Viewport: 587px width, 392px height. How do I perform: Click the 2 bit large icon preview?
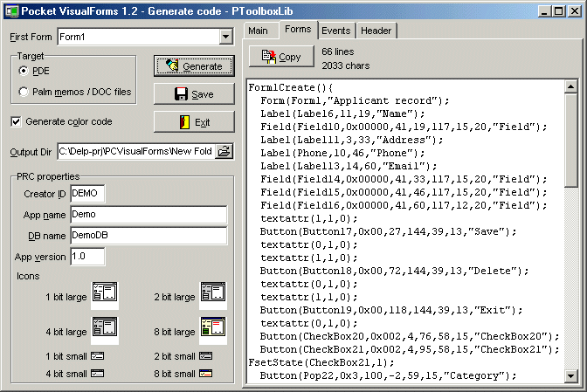(212, 295)
